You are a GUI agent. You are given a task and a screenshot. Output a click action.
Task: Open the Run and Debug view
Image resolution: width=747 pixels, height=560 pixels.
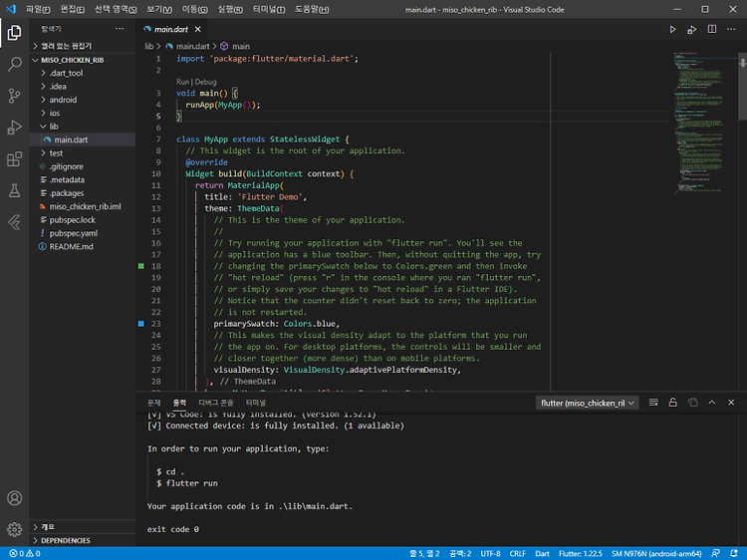pos(14,128)
